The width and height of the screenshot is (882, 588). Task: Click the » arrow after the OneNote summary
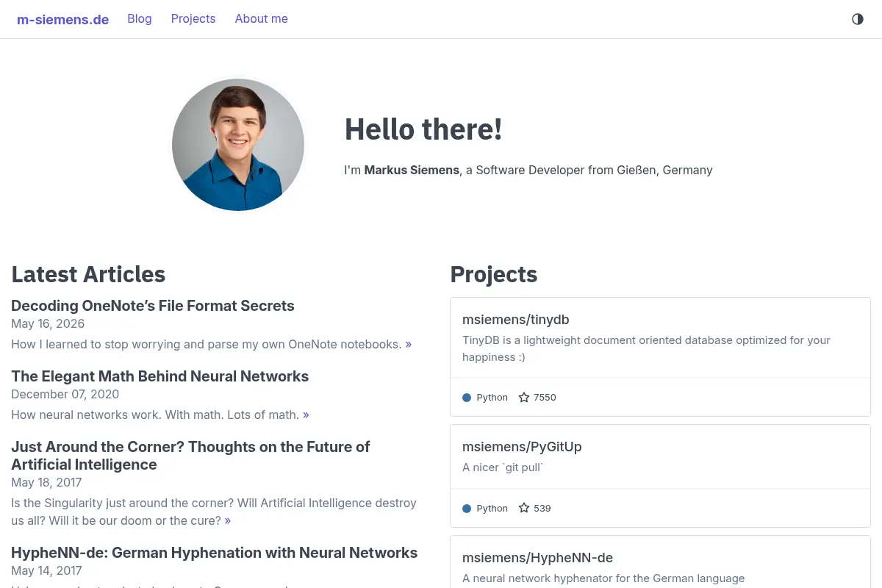[x=409, y=344]
